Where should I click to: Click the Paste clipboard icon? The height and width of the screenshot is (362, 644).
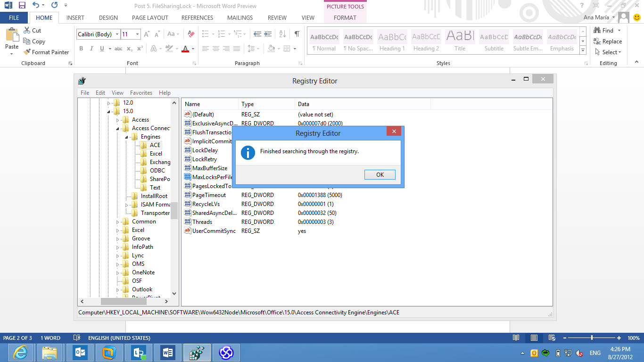pyautogui.click(x=12, y=35)
